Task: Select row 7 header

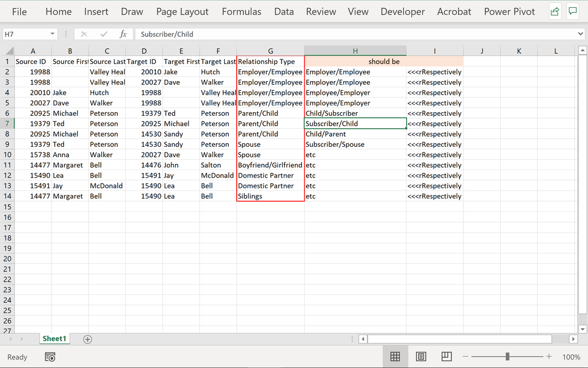Action: click(x=7, y=124)
